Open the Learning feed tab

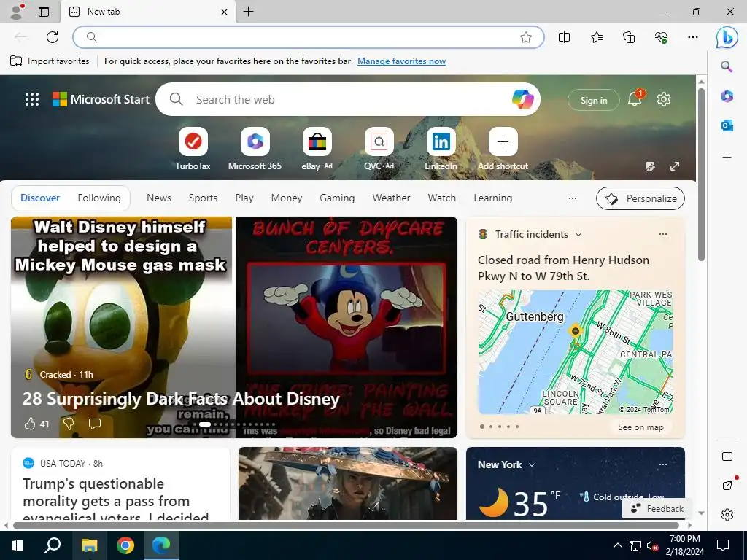(x=492, y=198)
